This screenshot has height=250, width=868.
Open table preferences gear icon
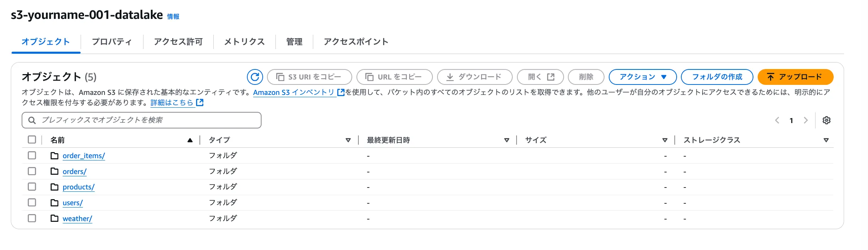coord(826,120)
